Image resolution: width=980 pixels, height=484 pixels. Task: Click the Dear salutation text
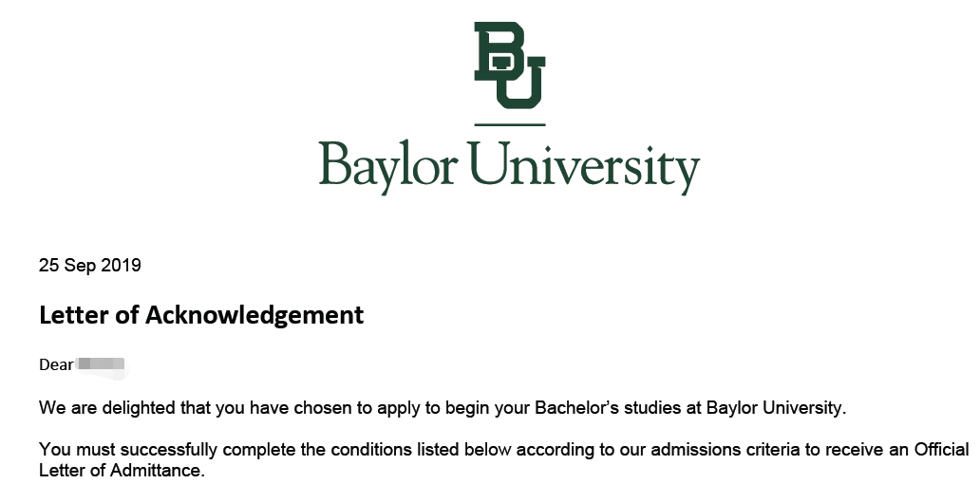(x=56, y=365)
